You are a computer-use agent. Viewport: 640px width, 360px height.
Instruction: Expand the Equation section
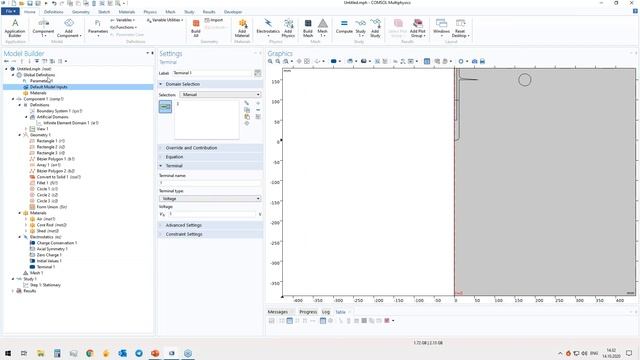coord(210,157)
